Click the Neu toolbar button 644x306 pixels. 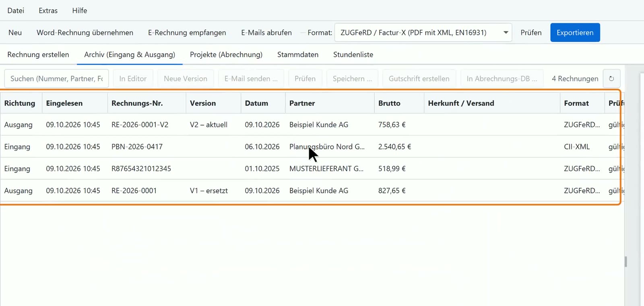(15, 33)
